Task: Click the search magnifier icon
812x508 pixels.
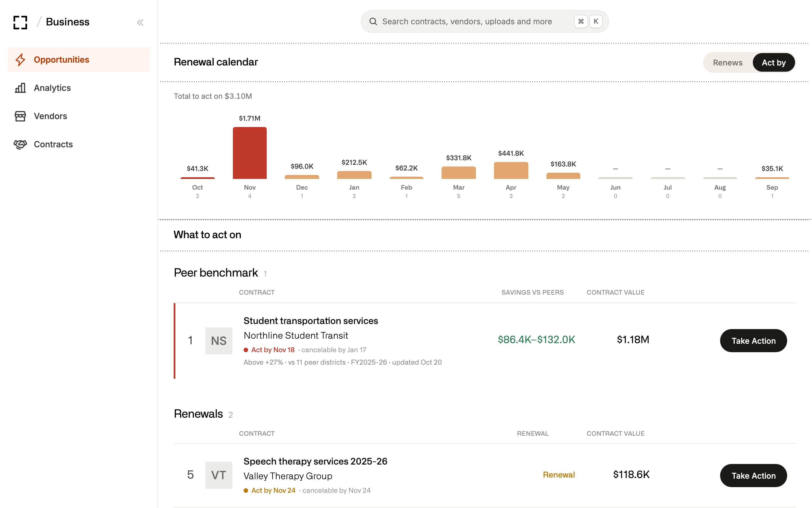Action: pos(373,21)
